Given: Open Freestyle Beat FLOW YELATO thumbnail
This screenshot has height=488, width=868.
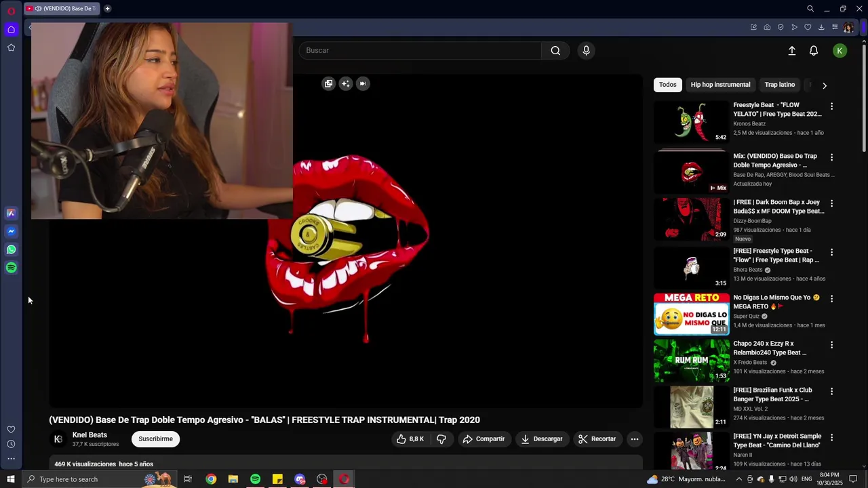Looking at the screenshot, I should click(x=691, y=122).
